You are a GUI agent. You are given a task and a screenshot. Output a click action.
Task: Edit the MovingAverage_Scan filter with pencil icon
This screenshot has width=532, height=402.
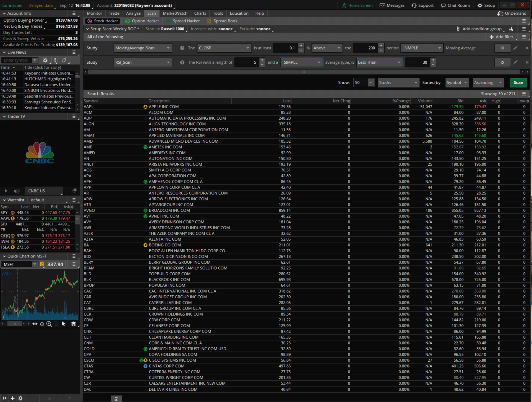pyautogui.click(x=515, y=48)
